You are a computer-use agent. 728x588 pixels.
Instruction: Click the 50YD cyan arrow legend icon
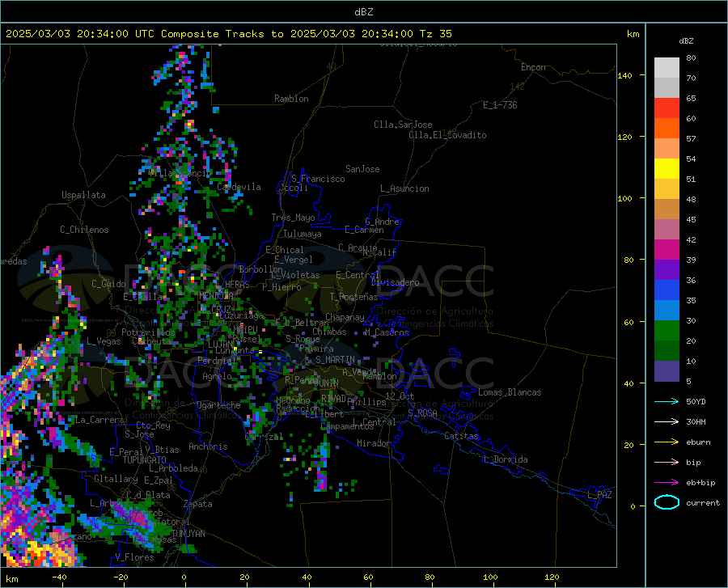point(667,401)
